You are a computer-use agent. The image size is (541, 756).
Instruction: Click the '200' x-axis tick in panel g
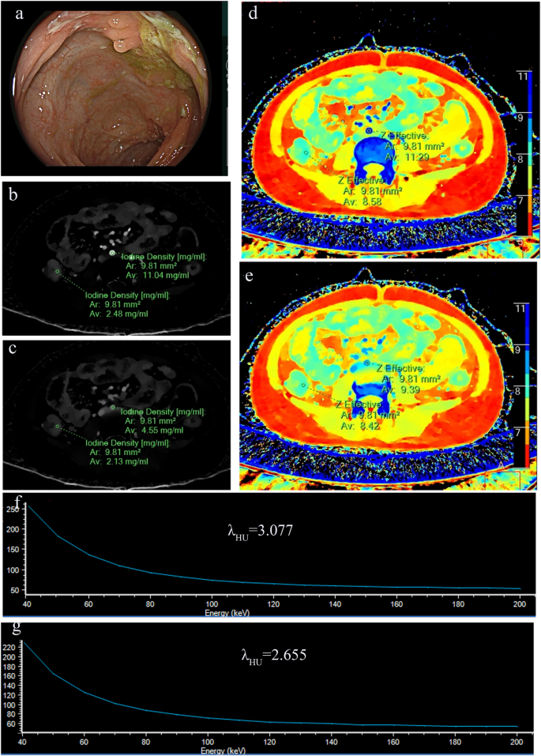516,741
